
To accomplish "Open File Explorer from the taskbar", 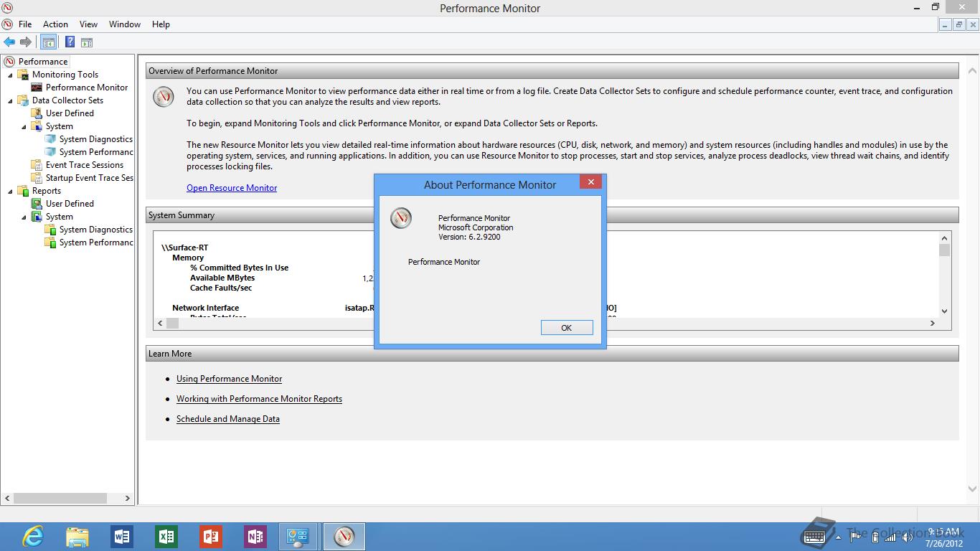I will pos(77,537).
